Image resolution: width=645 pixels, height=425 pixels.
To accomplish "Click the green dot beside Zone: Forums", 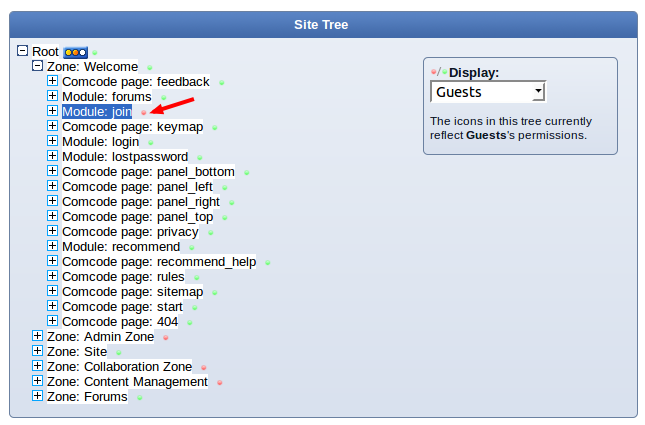I will 139,398.
